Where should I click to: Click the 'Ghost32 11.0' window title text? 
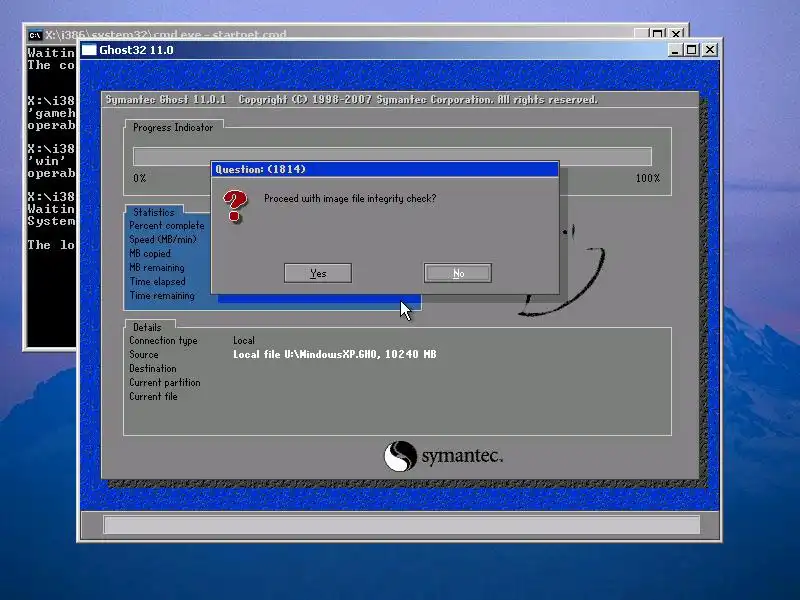coord(136,50)
